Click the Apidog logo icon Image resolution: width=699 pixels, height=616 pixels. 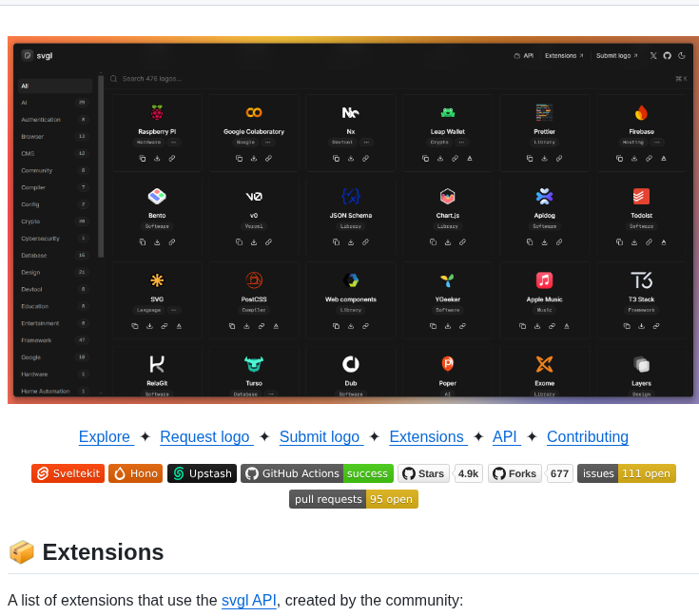(544, 196)
